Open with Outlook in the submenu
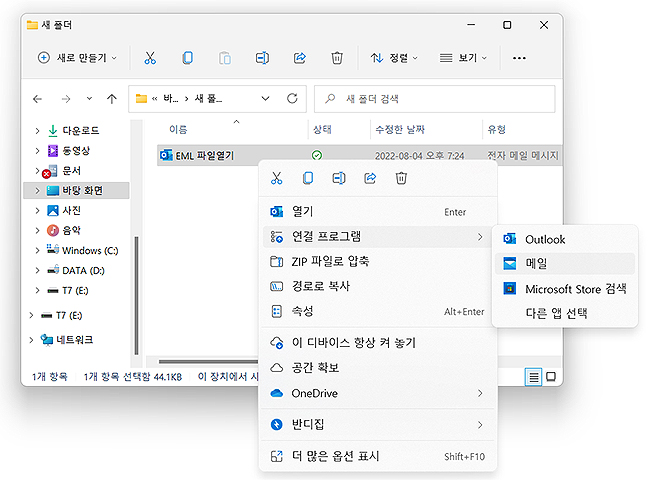This screenshot has height=480, width=650. (x=565, y=239)
